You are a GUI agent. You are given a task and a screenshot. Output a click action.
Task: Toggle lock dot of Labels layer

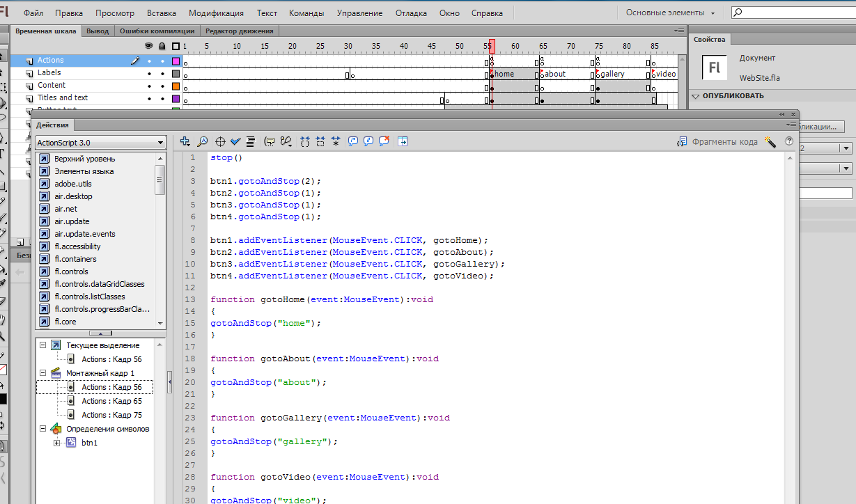tap(162, 73)
